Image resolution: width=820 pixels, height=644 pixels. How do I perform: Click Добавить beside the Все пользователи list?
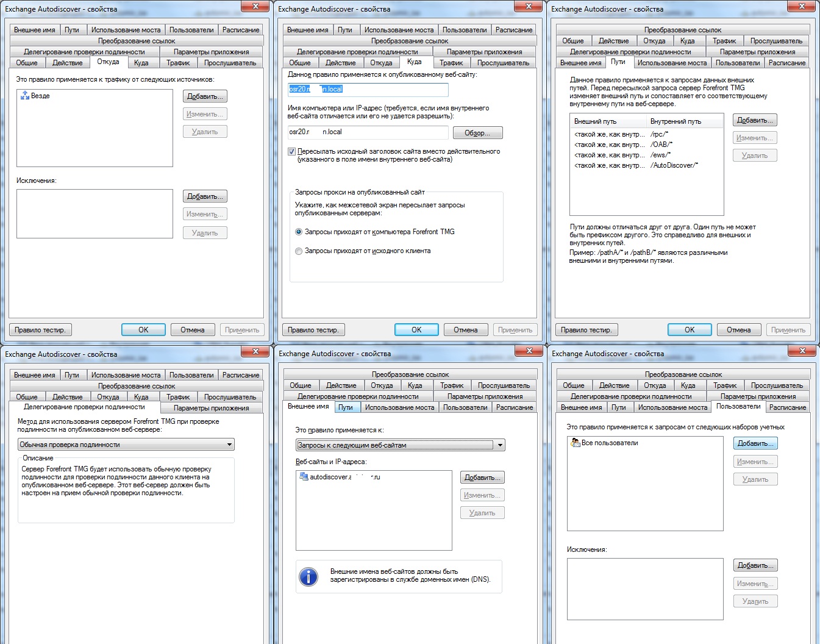[755, 443]
